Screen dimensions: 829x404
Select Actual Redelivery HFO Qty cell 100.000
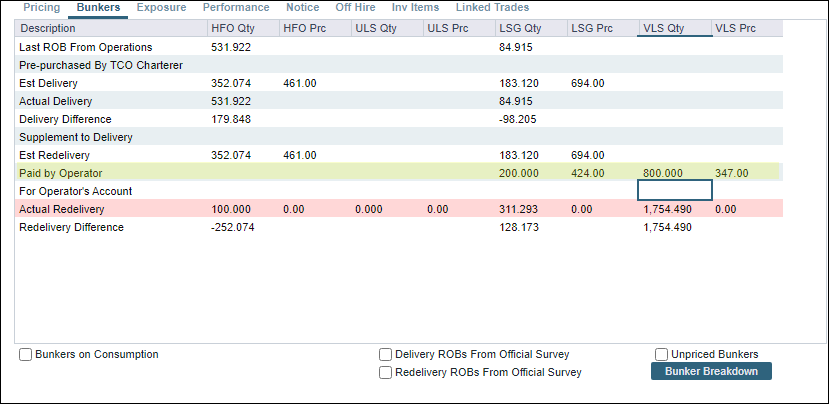[x=231, y=209]
